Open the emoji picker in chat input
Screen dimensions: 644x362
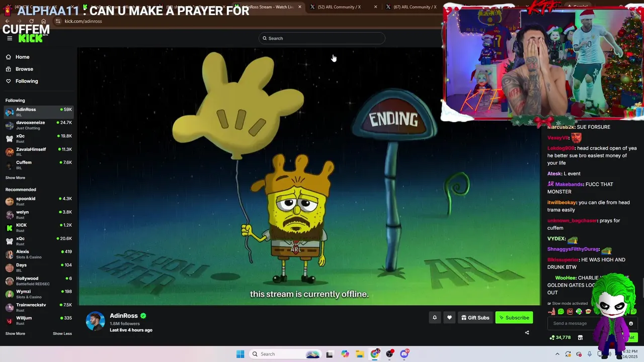pyautogui.click(x=631, y=323)
